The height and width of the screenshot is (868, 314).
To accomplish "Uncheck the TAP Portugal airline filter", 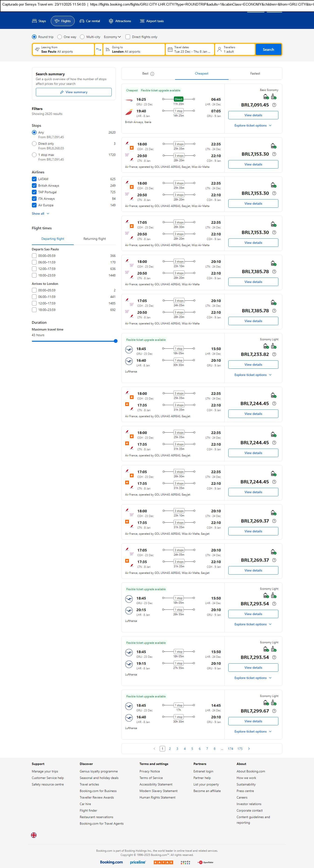I will tap(34, 192).
